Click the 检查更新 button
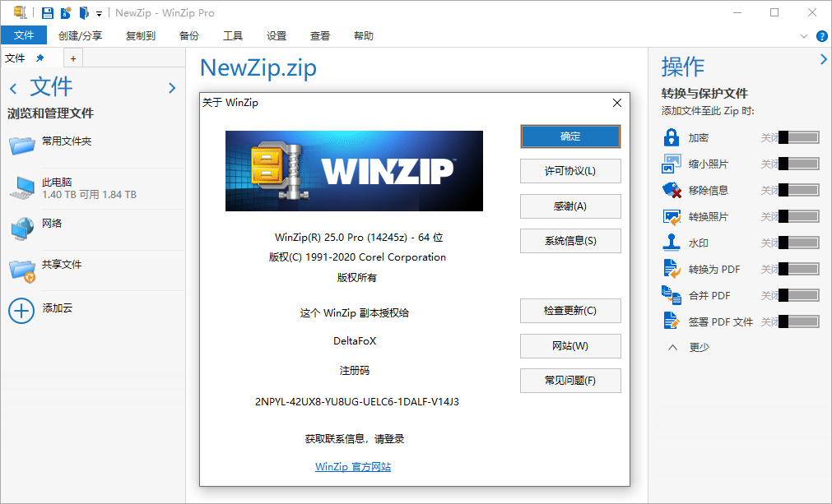The height and width of the screenshot is (504, 832). point(569,311)
